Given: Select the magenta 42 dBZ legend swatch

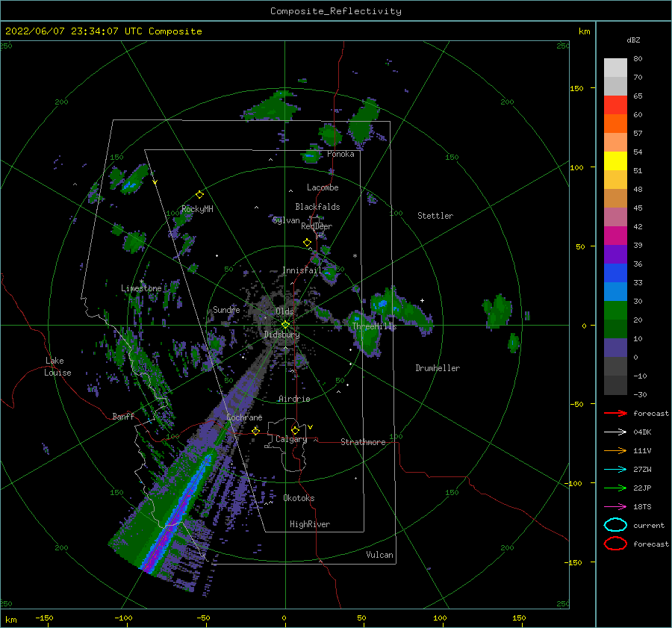Looking at the screenshot, I should pos(615,235).
